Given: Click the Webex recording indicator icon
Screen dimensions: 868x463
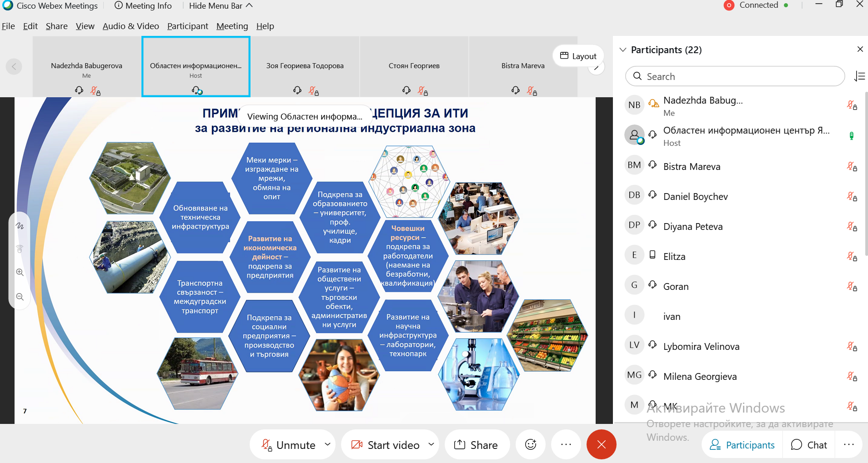Looking at the screenshot, I should [x=729, y=5].
